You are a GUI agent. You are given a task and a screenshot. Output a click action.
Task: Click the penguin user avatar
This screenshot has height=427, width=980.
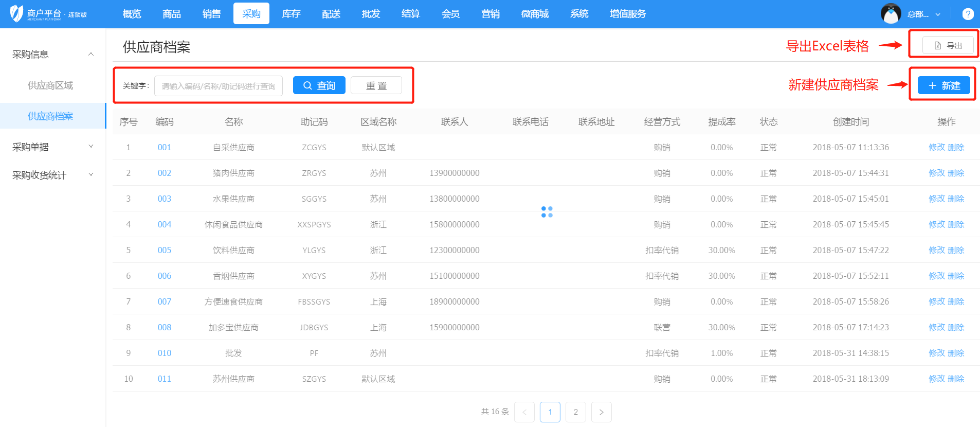coord(891,14)
